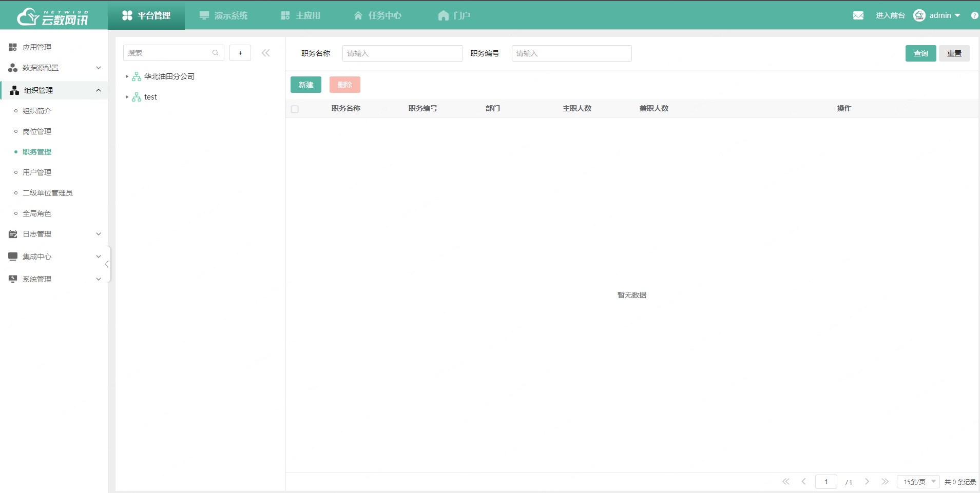Click the mail envelope icon in header

[x=858, y=15]
